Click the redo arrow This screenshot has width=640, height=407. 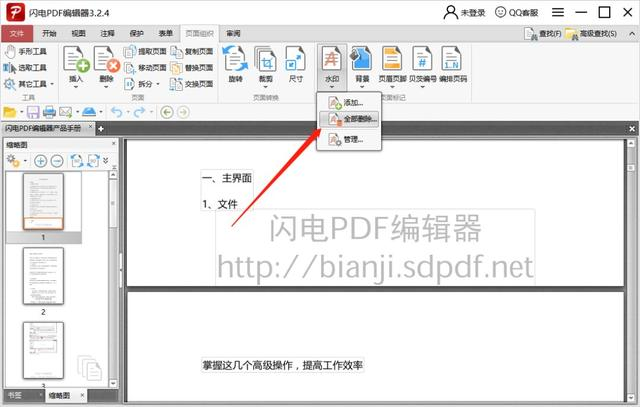tap(140, 112)
